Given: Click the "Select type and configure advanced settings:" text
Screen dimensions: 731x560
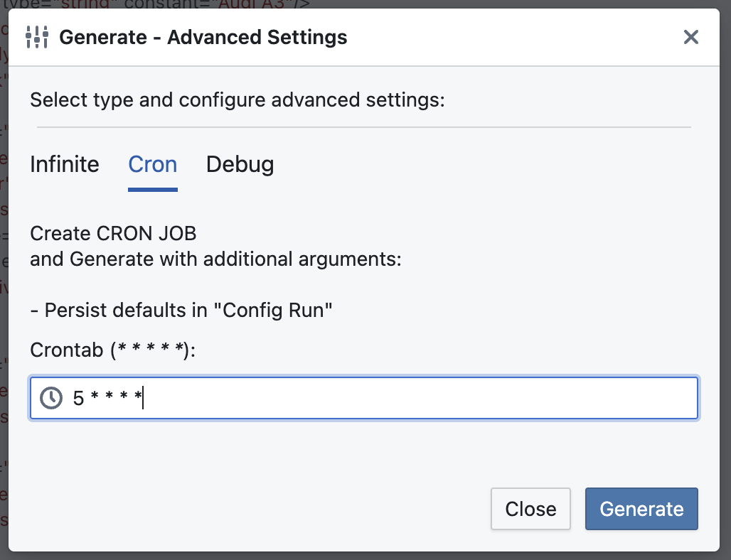Looking at the screenshot, I should [238, 99].
